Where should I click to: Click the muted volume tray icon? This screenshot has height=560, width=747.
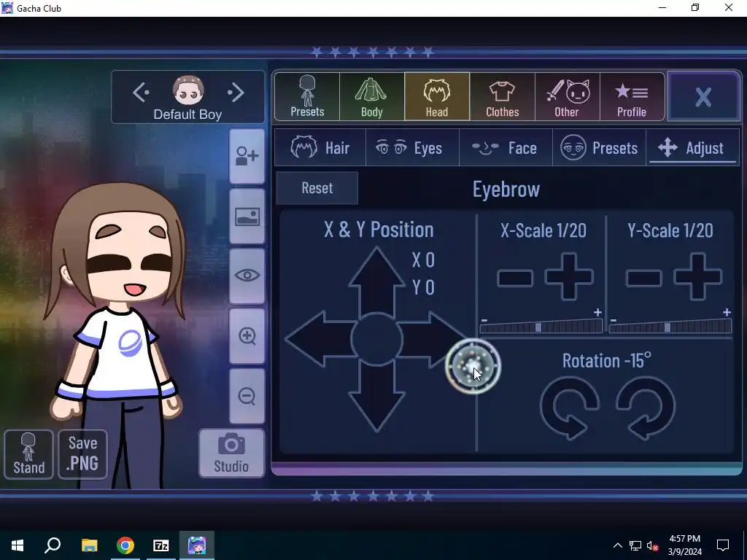pos(652,545)
